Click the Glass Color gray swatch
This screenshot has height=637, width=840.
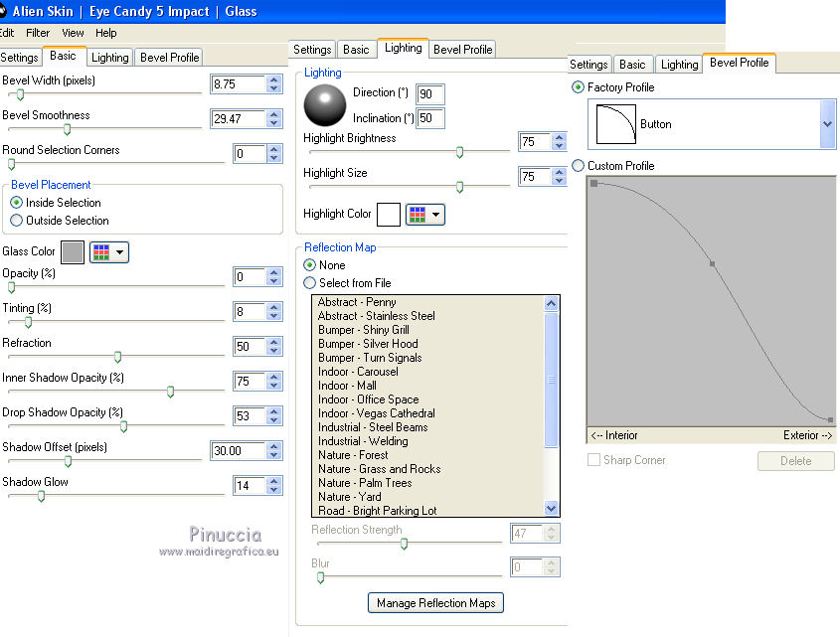pyautogui.click(x=73, y=252)
